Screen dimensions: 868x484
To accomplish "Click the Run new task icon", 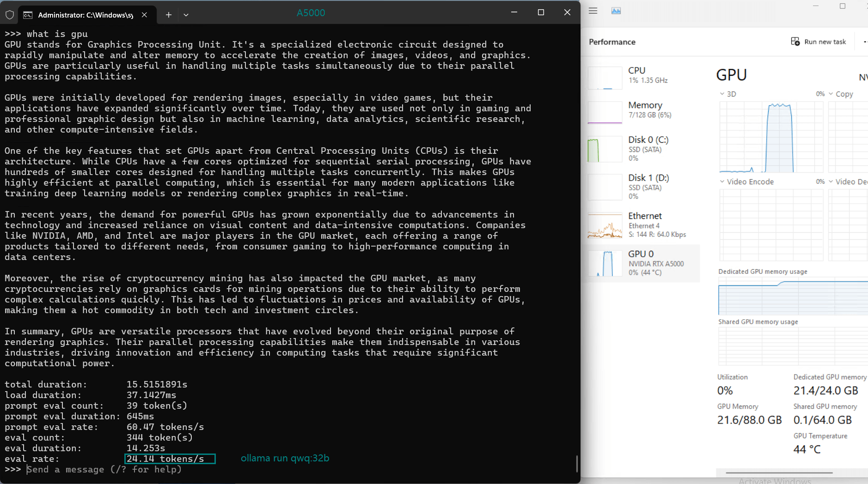I will 795,42.
